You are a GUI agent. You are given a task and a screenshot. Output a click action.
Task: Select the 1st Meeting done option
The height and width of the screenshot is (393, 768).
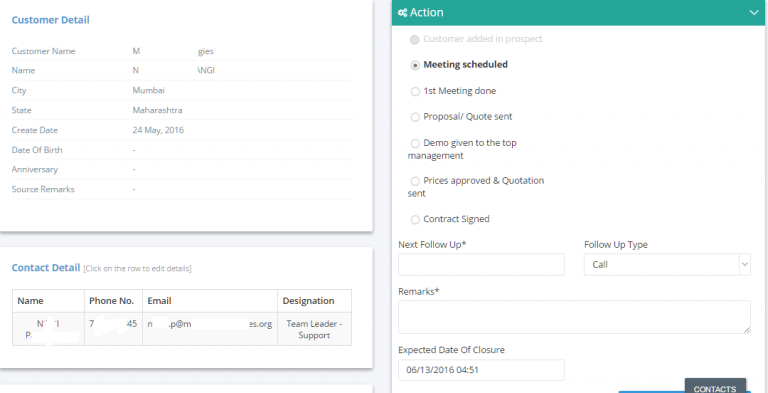click(415, 92)
